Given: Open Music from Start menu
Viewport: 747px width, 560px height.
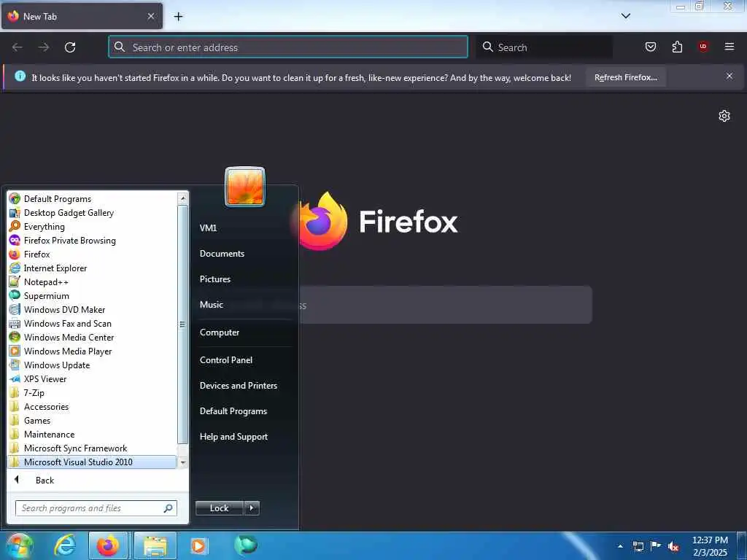Looking at the screenshot, I should (212, 304).
